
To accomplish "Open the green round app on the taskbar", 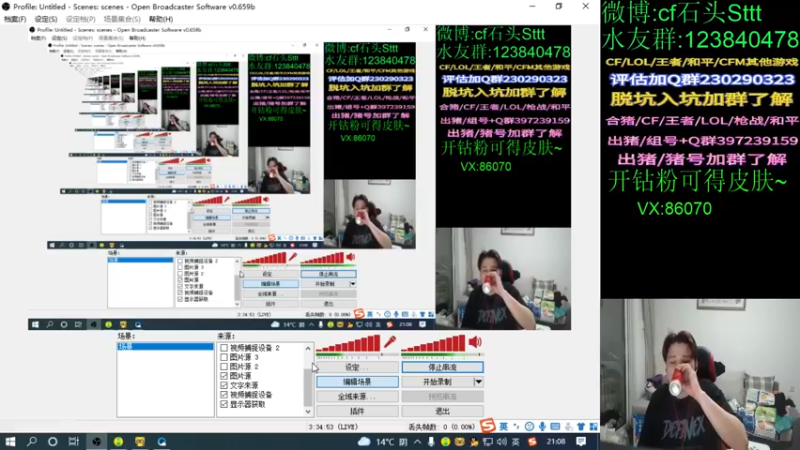I will (x=118, y=441).
